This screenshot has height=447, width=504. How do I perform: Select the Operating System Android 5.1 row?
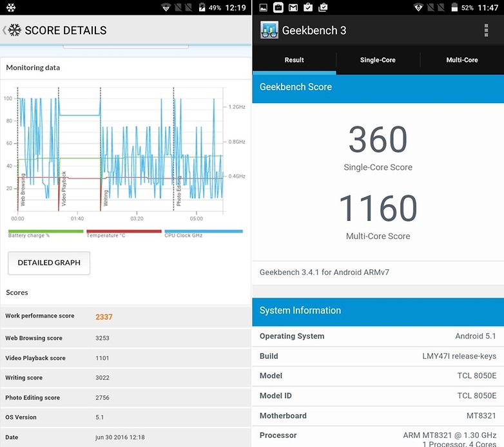[378, 336]
